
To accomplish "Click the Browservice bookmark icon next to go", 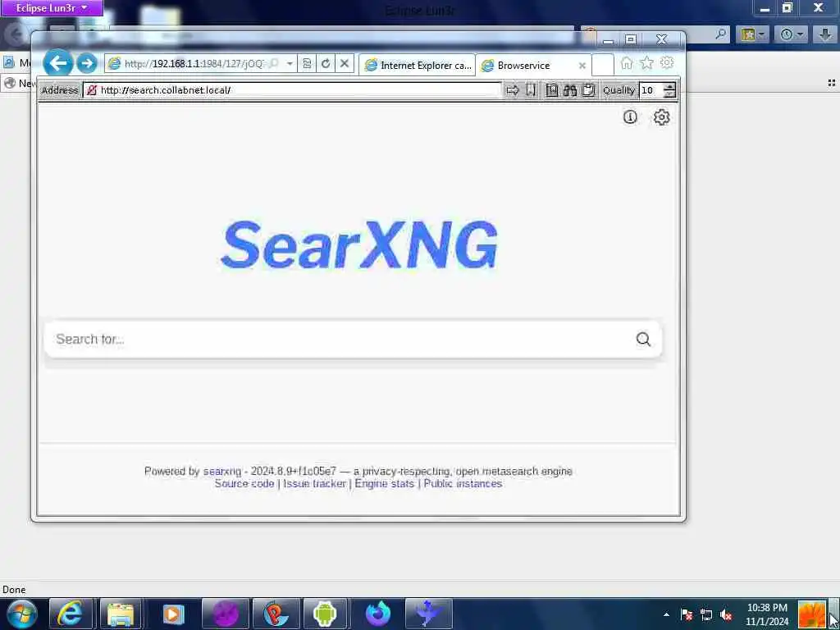I will tap(531, 90).
